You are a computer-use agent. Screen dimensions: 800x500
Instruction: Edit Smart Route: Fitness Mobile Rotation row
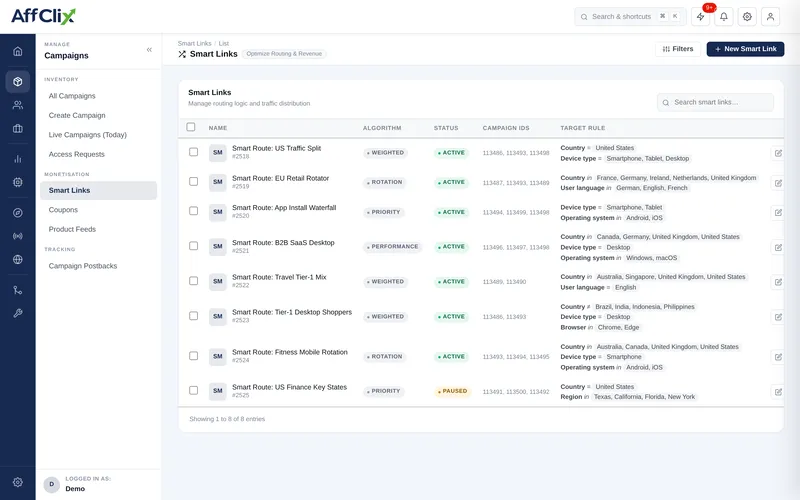778,357
